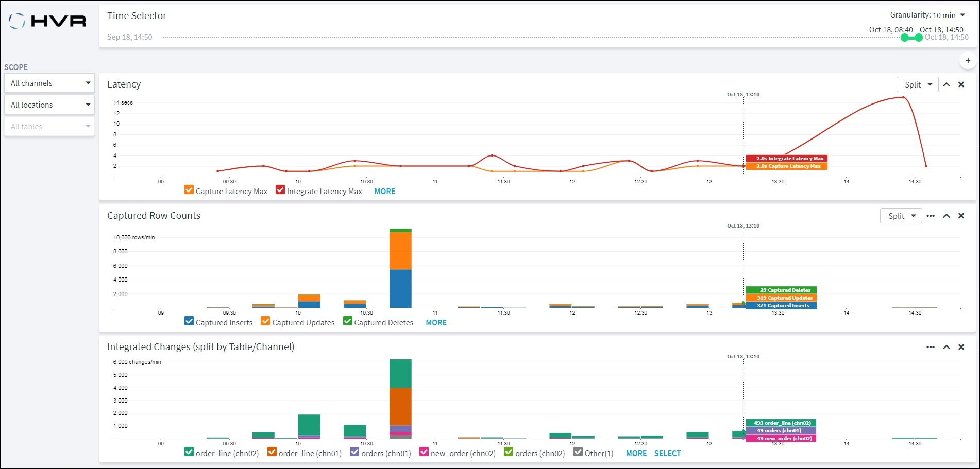980x469 pixels.
Task: Open Latency Split dropdown
Action: tap(918, 84)
